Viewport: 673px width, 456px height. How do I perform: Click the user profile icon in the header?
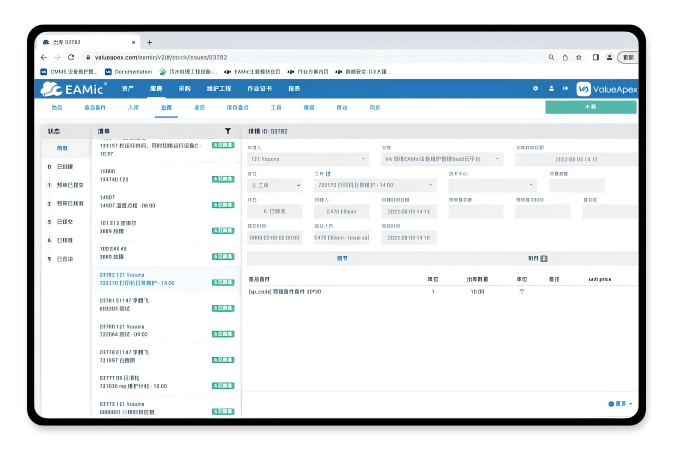click(550, 89)
